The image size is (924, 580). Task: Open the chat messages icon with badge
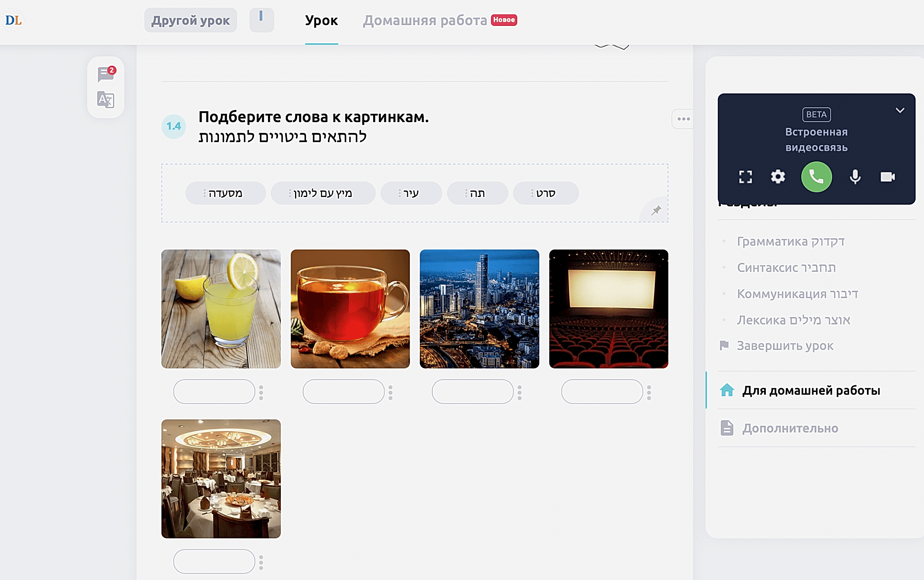coord(106,74)
